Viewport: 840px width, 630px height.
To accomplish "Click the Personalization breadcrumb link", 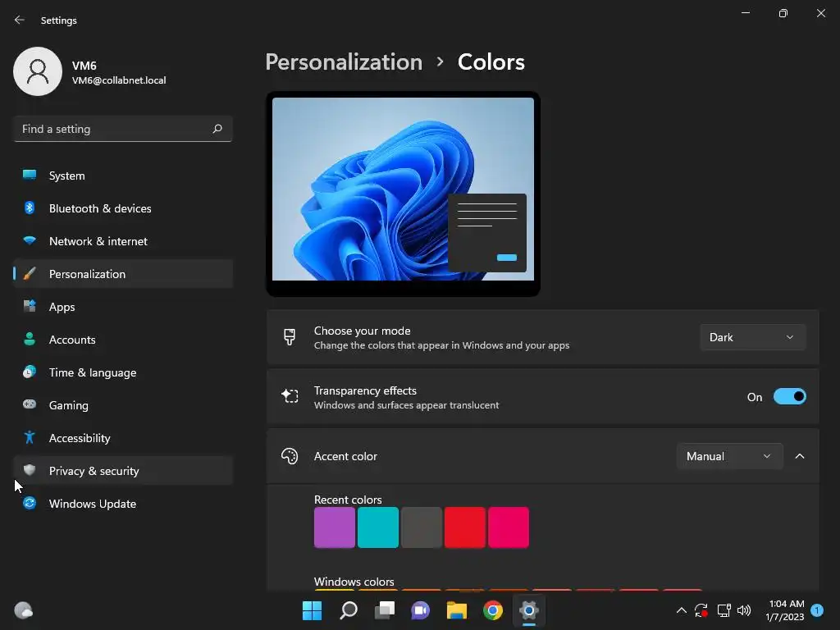I will tap(344, 62).
